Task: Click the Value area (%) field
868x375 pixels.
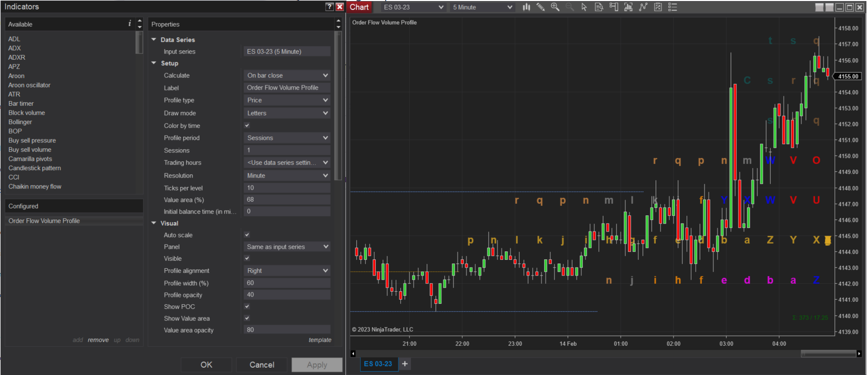Action: [x=287, y=200]
